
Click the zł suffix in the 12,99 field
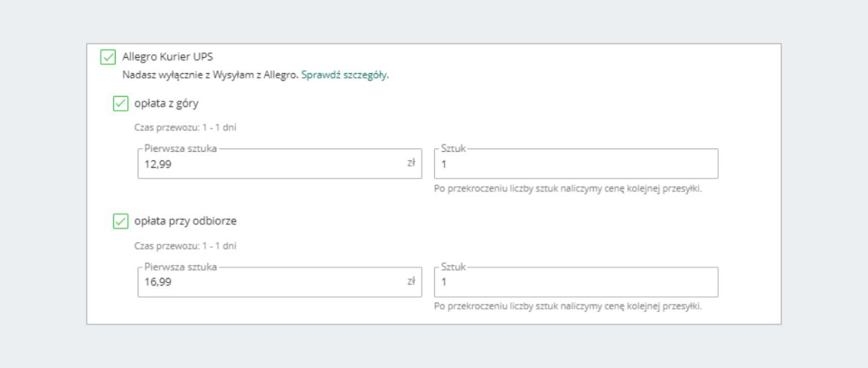pos(411,163)
